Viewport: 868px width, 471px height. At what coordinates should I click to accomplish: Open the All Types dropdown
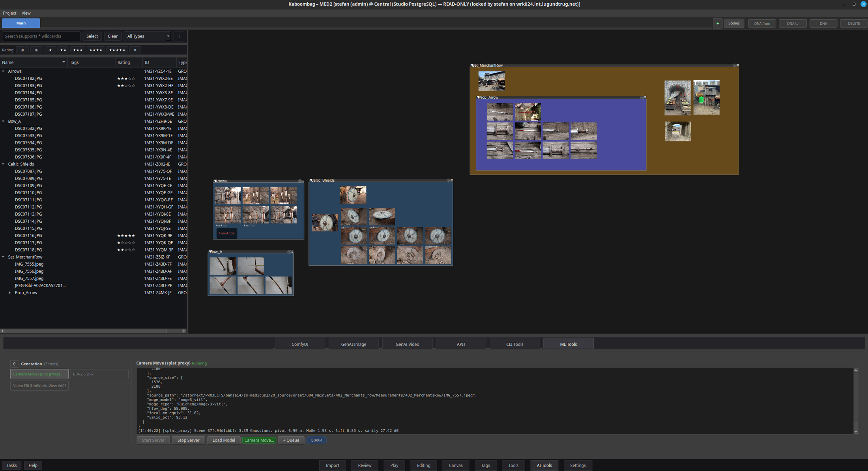click(x=148, y=36)
